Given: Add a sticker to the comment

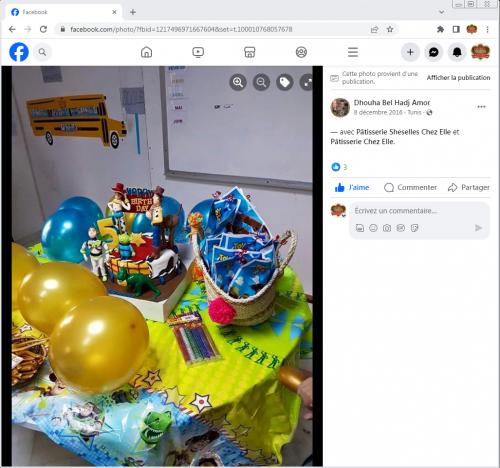Looking at the screenshot, I should pyautogui.click(x=414, y=228).
